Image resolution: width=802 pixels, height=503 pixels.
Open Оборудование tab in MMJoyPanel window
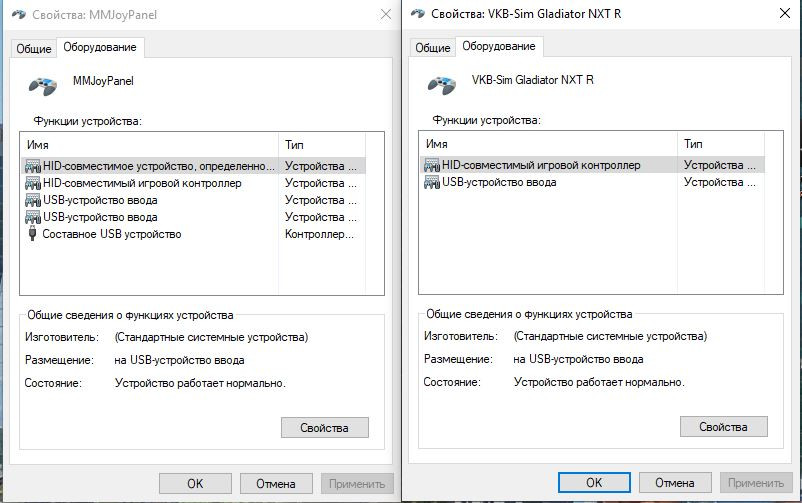tap(100, 47)
